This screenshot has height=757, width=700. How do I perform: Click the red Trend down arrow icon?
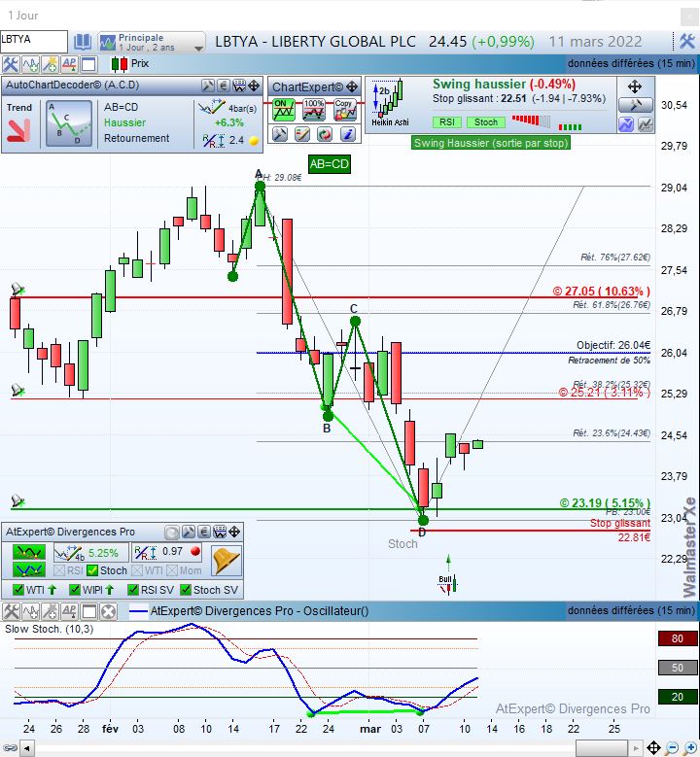click(18, 130)
